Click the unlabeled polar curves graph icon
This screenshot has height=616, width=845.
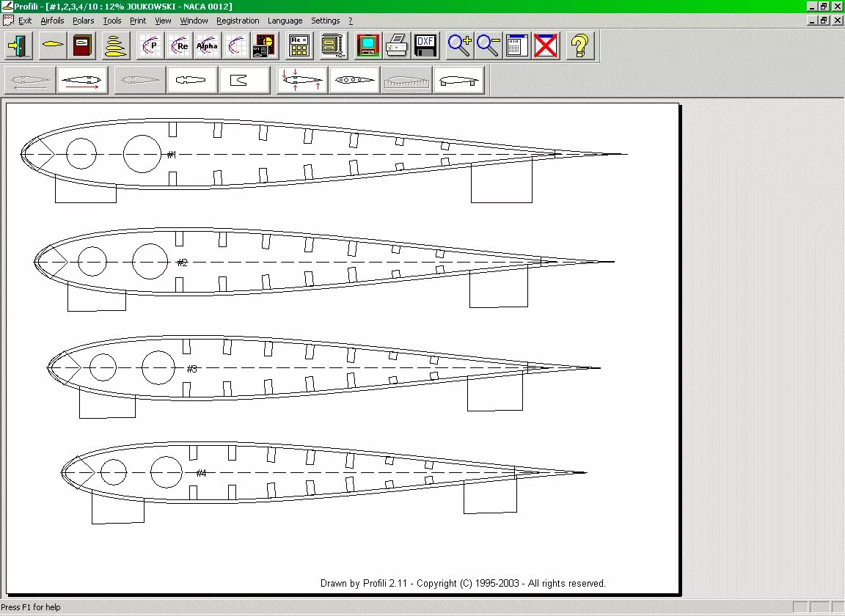236,45
